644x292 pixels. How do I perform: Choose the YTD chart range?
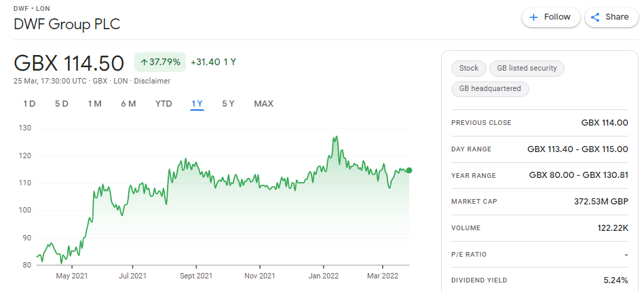tap(164, 104)
